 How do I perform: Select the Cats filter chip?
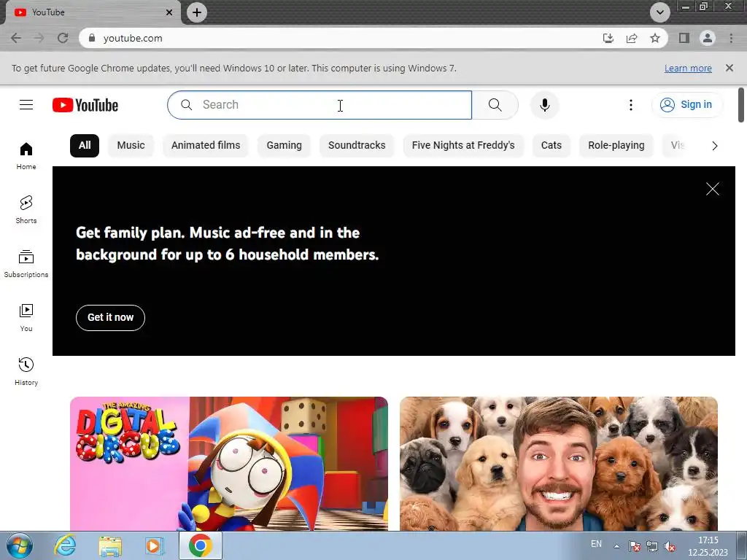551,146
